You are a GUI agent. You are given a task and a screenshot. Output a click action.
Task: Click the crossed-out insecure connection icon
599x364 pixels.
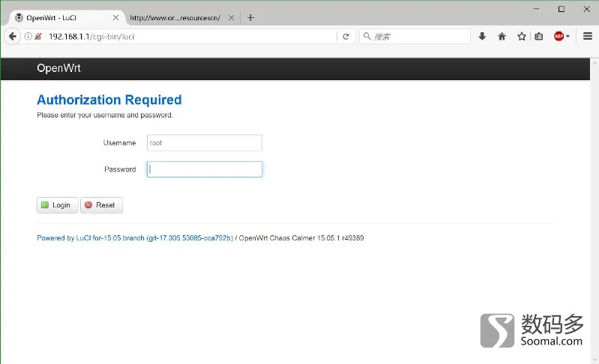(38, 37)
